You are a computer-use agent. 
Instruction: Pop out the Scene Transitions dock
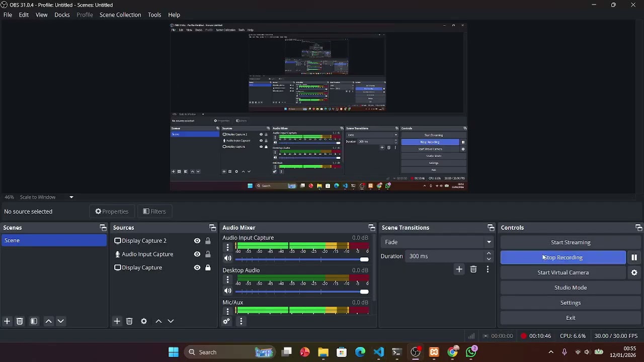pos(491,228)
